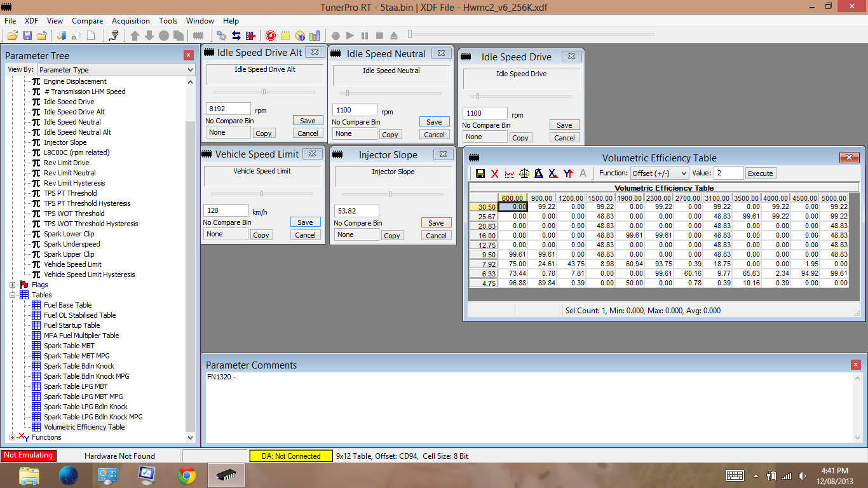Click the Value input field beside Function
Screen dimensions: 868x488
(728, 173)
